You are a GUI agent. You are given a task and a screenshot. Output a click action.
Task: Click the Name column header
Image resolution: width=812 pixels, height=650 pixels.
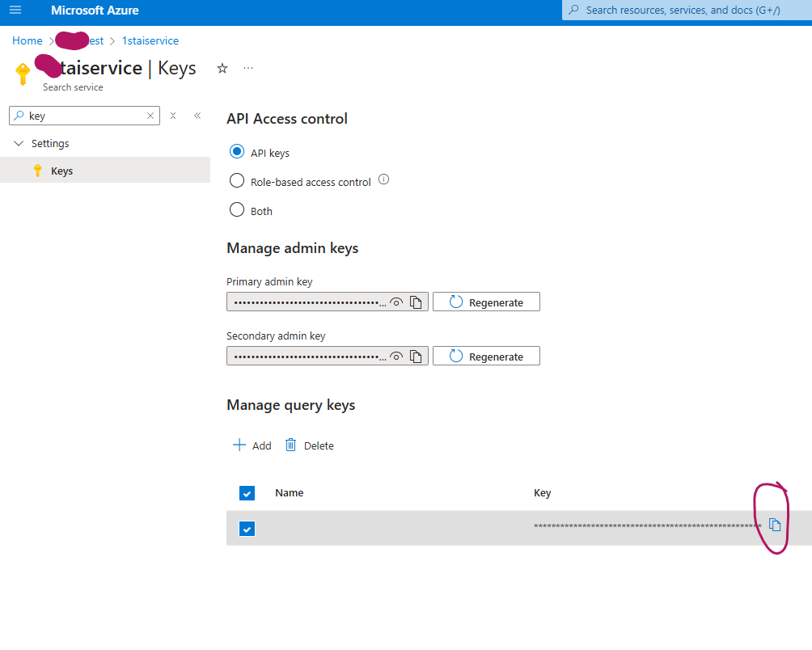[x=289, y=492]
